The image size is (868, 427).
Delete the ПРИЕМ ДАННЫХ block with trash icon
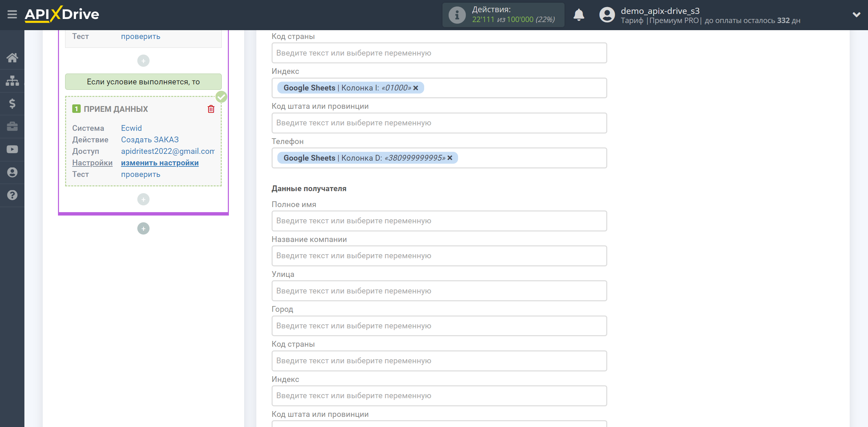click(x=211, y=109)
